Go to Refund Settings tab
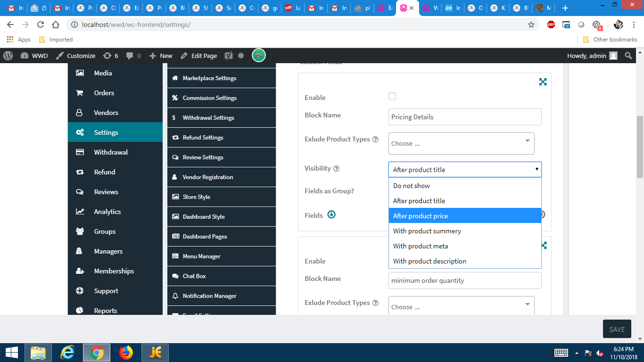The image size is (644, 362). [222, 138]
